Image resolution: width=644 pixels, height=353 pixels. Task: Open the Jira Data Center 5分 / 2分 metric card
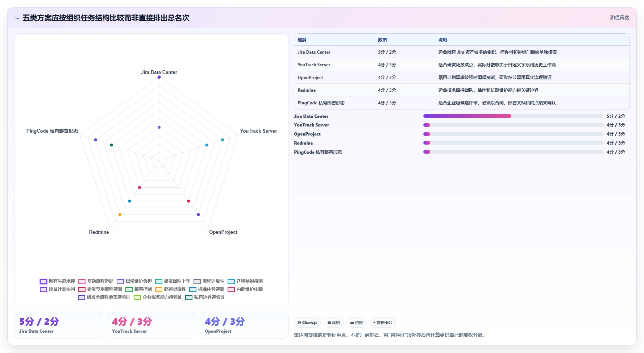coord(59,325)
